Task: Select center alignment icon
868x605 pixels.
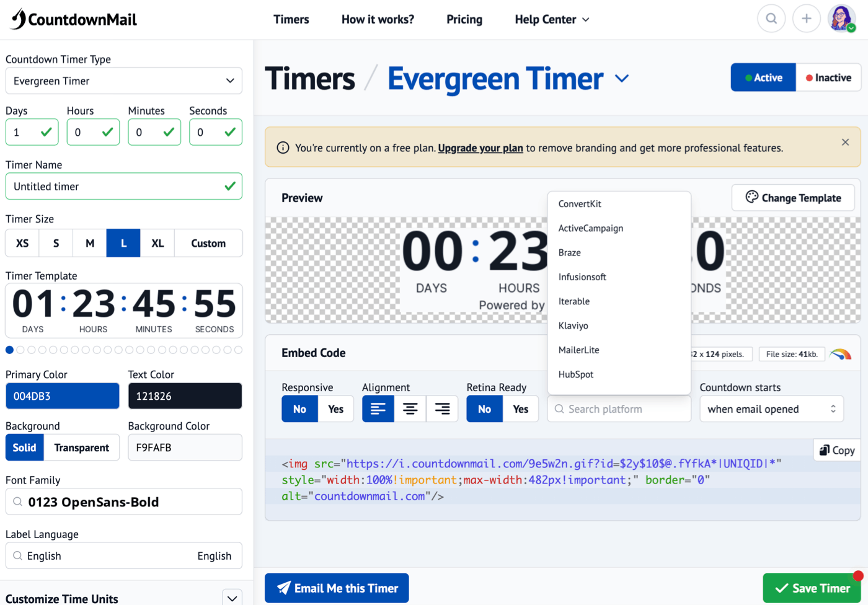Action: coord(410,409)
